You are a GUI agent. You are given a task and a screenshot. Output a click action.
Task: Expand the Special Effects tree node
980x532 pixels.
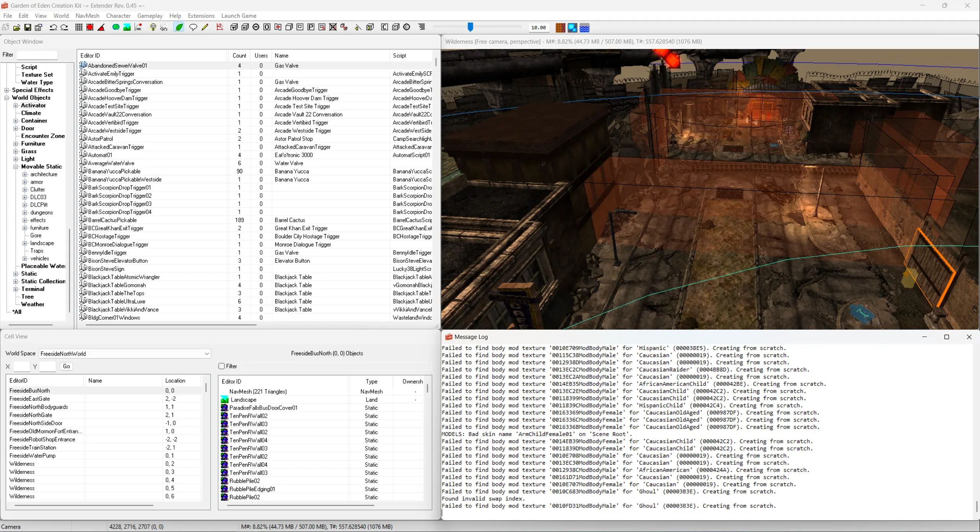7,90
